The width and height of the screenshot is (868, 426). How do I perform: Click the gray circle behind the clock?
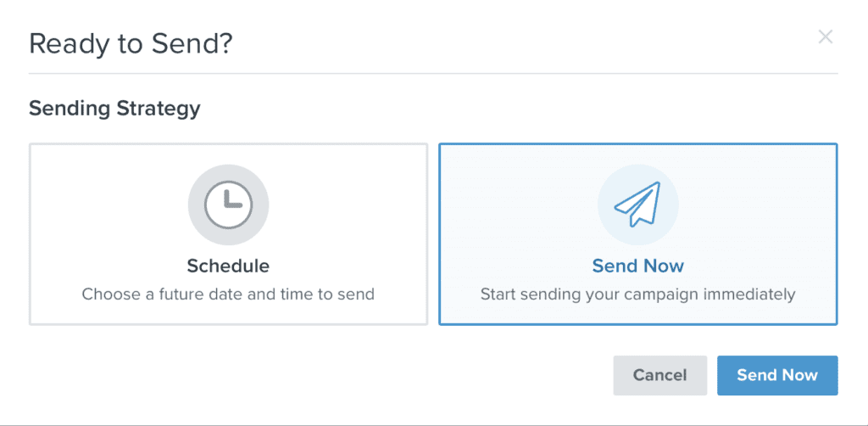228,205
